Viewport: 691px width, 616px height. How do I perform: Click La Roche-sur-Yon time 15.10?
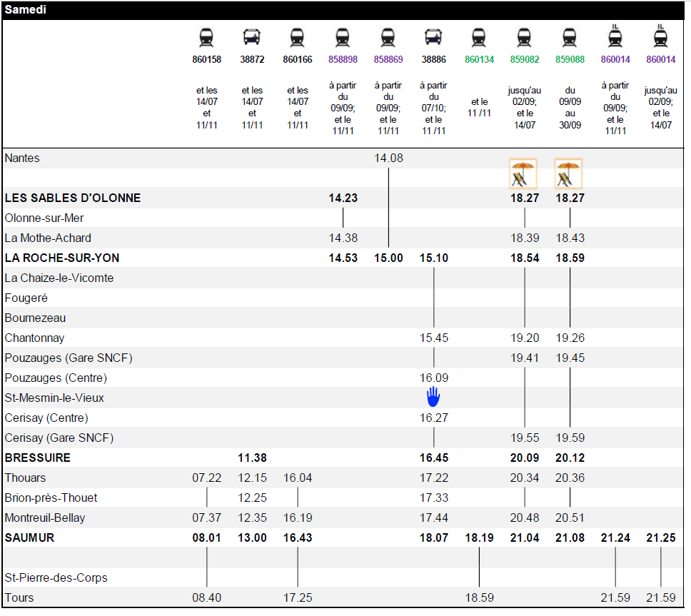[x=433, y=258]
